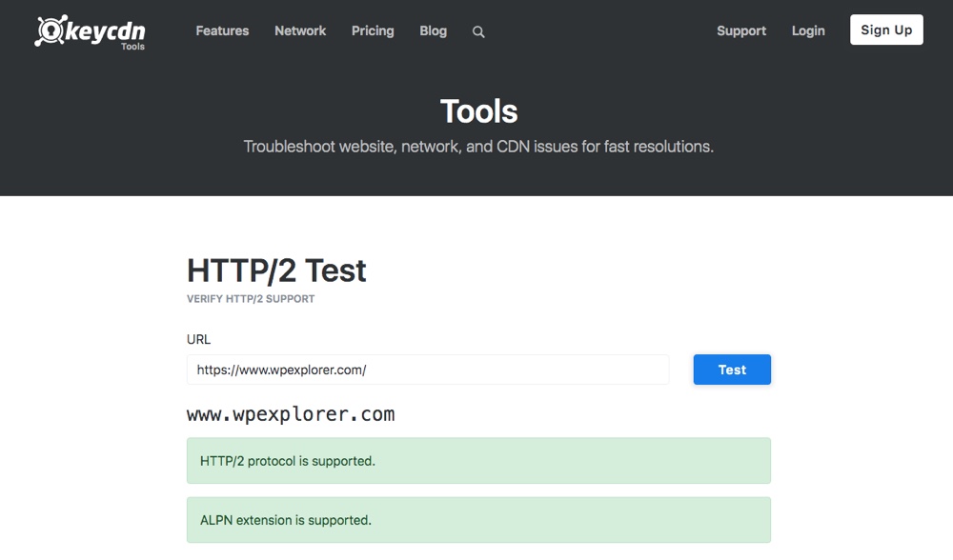Click the 'HTTP/2 protocol is supported' message
Viewport: 953px width, 560px height.
478,460
